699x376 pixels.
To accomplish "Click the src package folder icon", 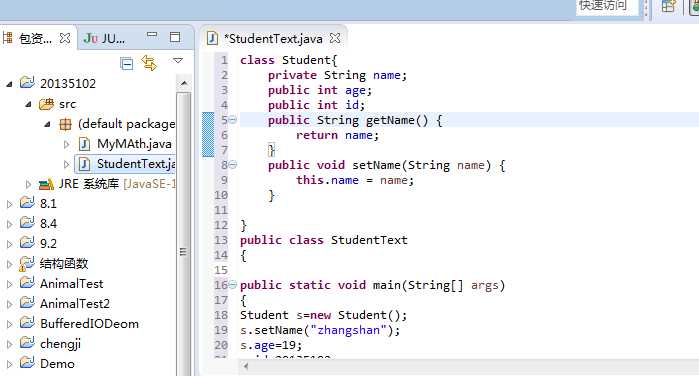I will point(46,104).
